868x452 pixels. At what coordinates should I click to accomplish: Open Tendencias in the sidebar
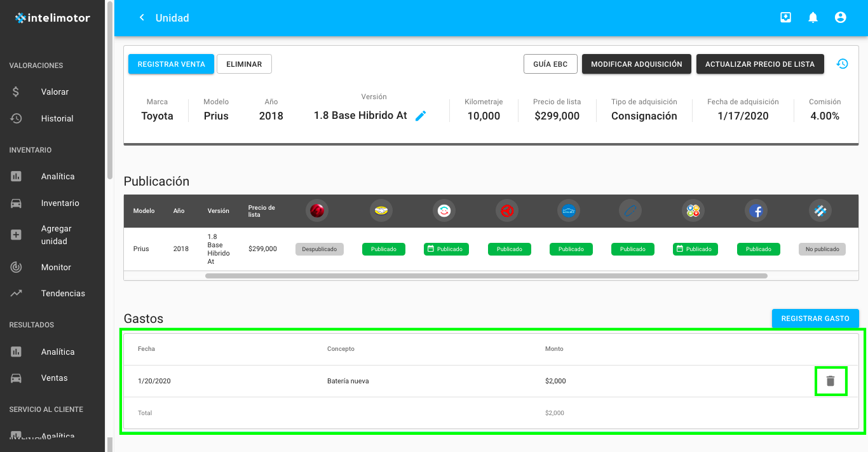click(x=63, y=293)
